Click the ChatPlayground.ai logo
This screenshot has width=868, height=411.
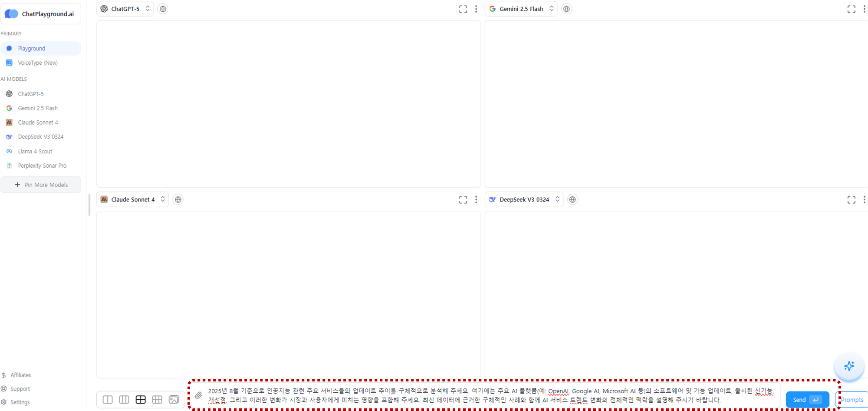point(40,14)
